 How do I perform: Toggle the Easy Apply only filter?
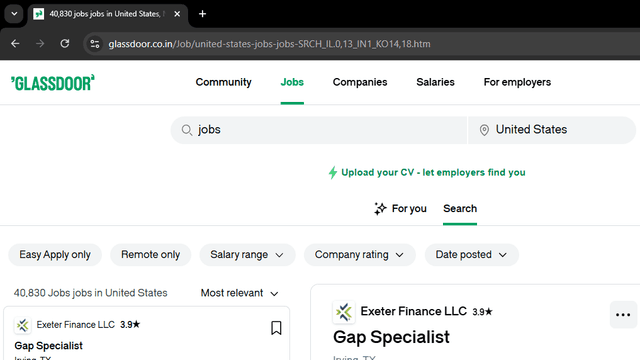[x=55, y=255]
